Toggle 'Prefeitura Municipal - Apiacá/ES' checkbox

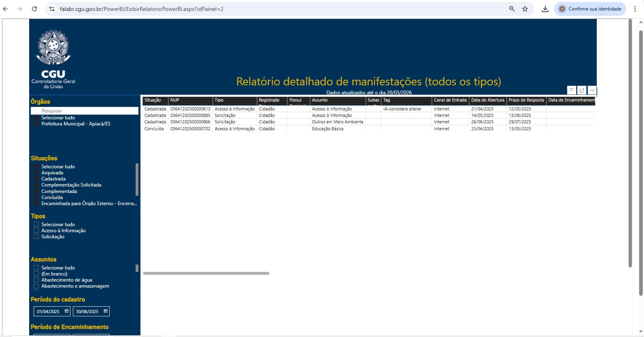(36, 124)
